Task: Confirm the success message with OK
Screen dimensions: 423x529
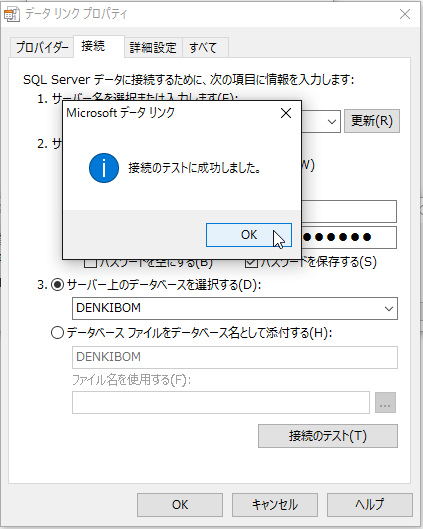Action: 249,235
